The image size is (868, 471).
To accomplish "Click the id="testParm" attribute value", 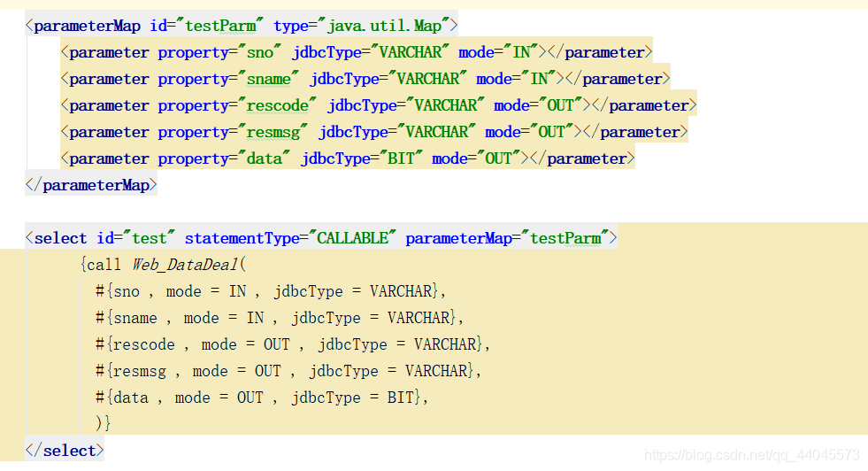I will coord(219,26).
